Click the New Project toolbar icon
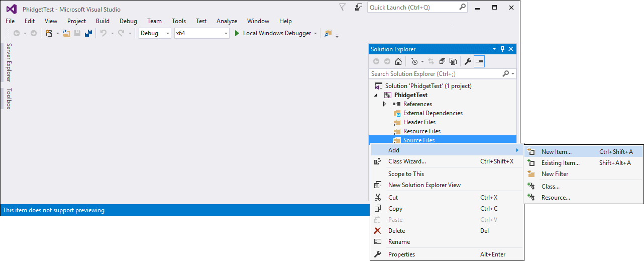 49,33
